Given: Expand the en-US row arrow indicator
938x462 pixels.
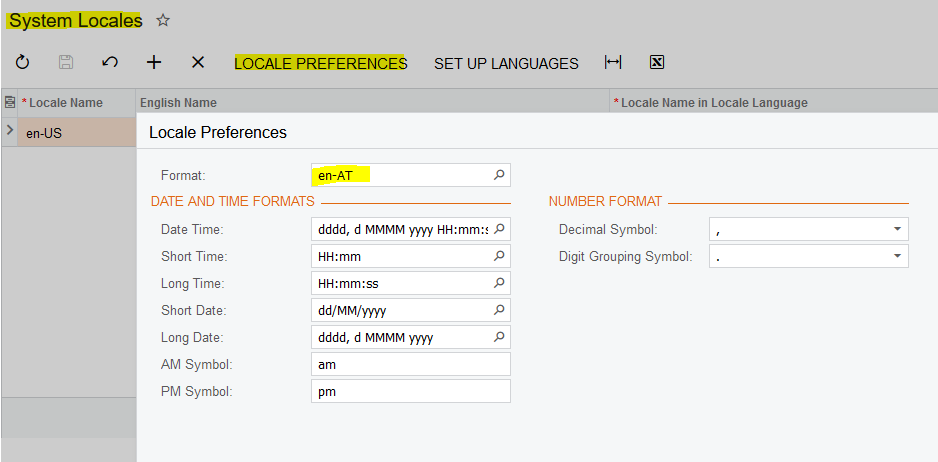Looking at the screenshot, I should click(9, 131).
